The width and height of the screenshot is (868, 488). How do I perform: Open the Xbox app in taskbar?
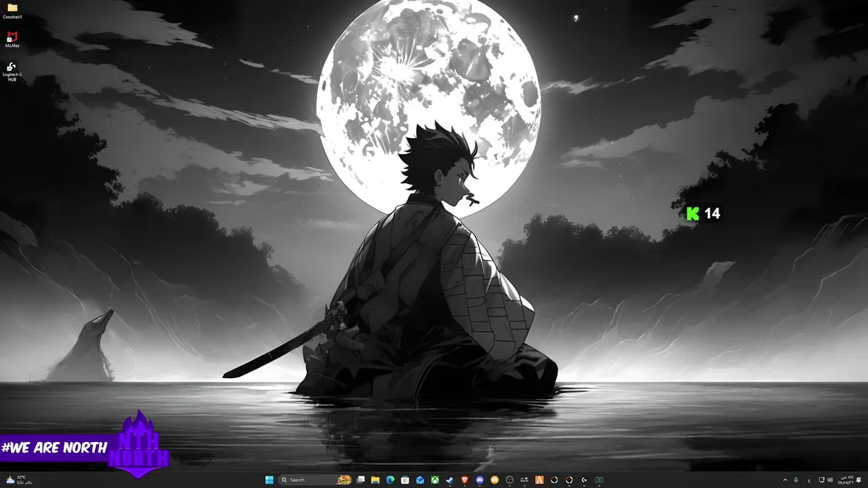point(435,480)
